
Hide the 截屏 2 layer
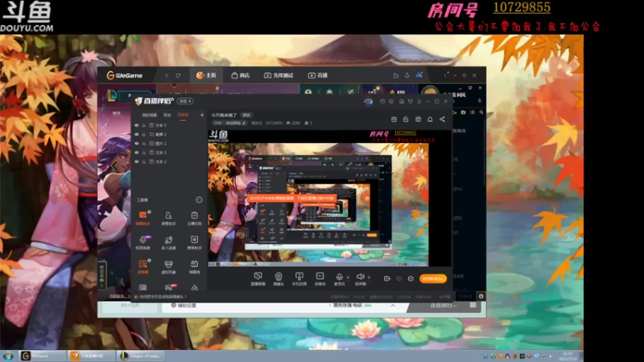(x=137, y=134)
